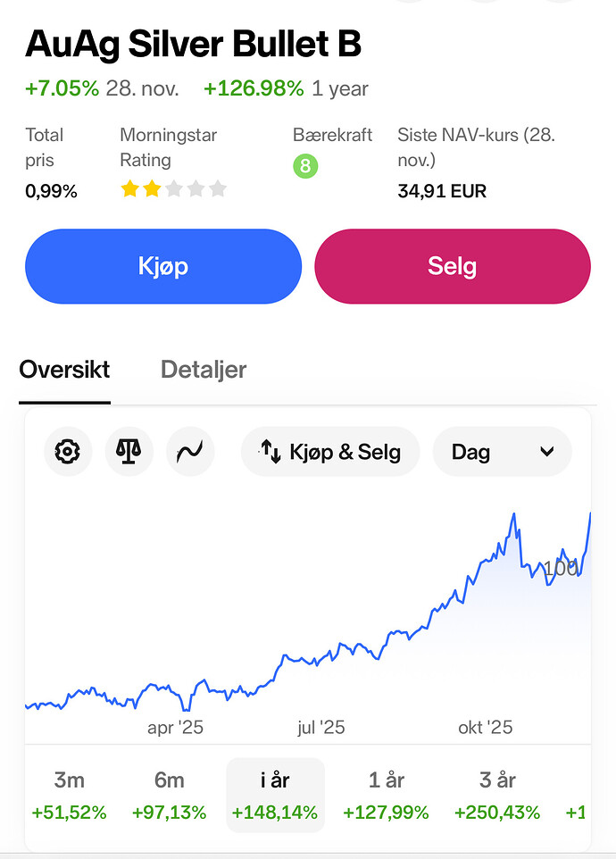Switch chart to 1 år period
616x859 pixels.
point(386,795)
